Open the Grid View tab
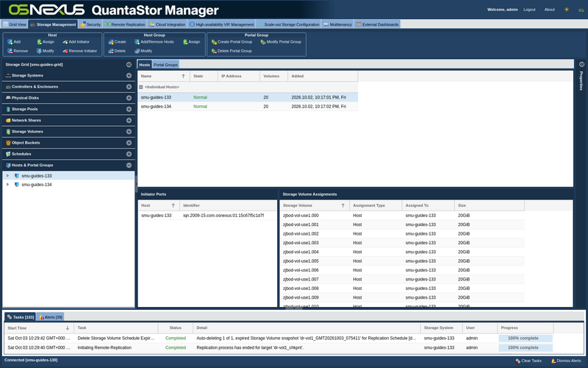The width and height of the screenshot is (588, 368). [14, 24]
